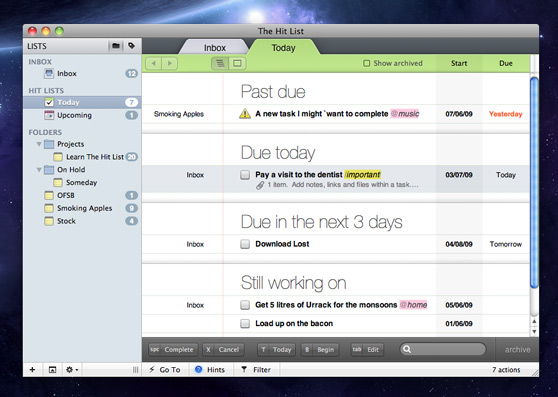Click the Begin button
The image size is (558, 397).
point(320,350)
